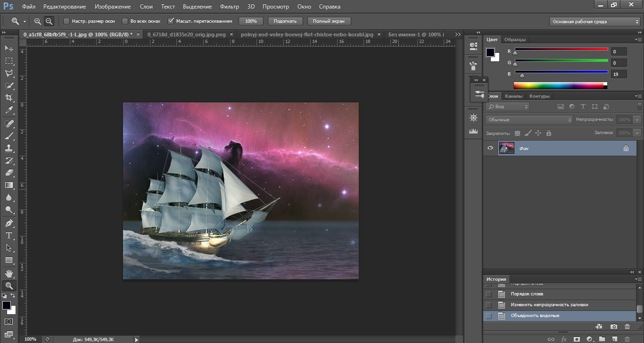Switch to polnyj-xod-volny korabl.jpg document tab
Screen dimensions: 644x343
pos(306,34)
